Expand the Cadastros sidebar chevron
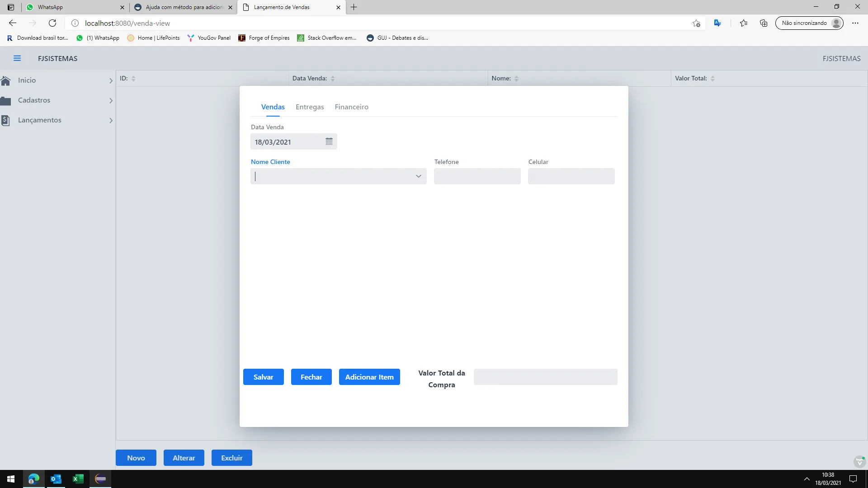The height and width of the screenshot is (488, 868). [x=111, y=100]
